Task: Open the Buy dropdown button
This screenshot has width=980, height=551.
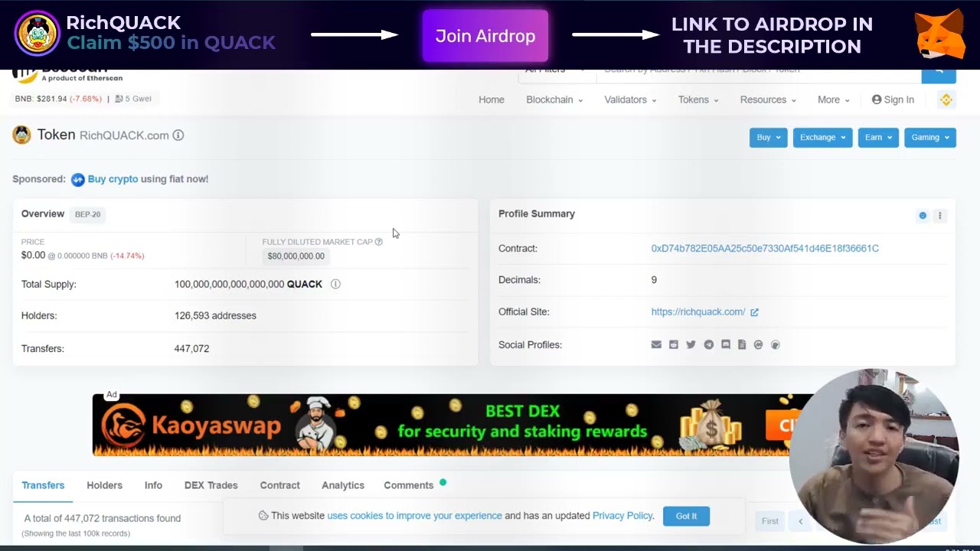Action: [x=768, y=138]
